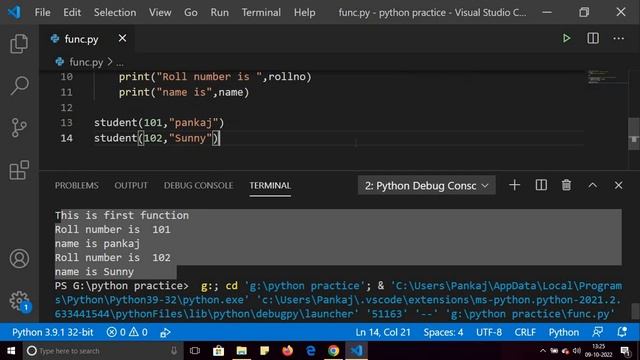Close the func.py editor tab

pyautogui.click(x=122, y=38)
